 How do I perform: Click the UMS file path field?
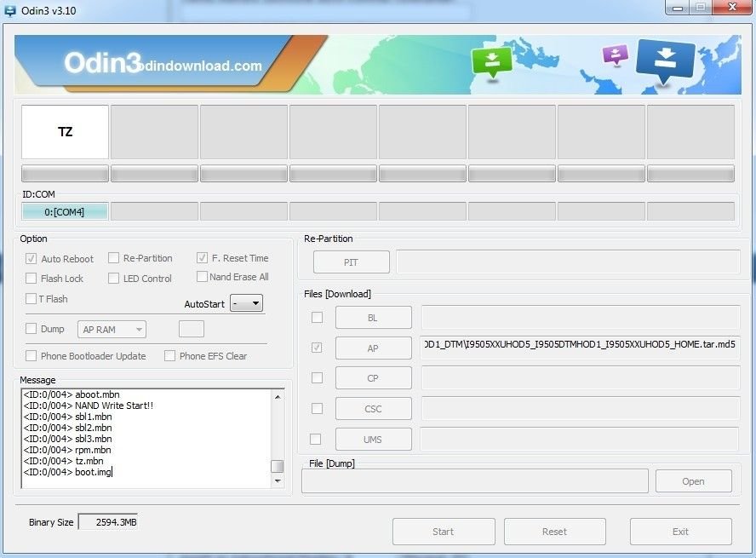click(x=579, y=439)
